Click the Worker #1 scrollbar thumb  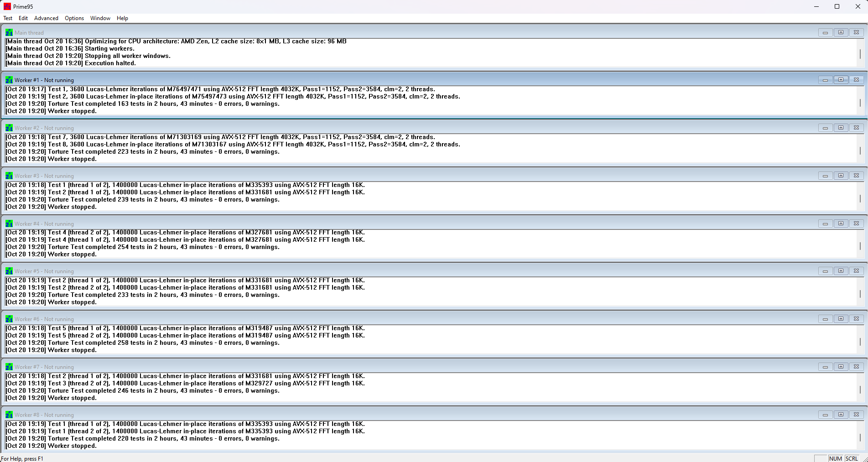[x=860, y=103]
